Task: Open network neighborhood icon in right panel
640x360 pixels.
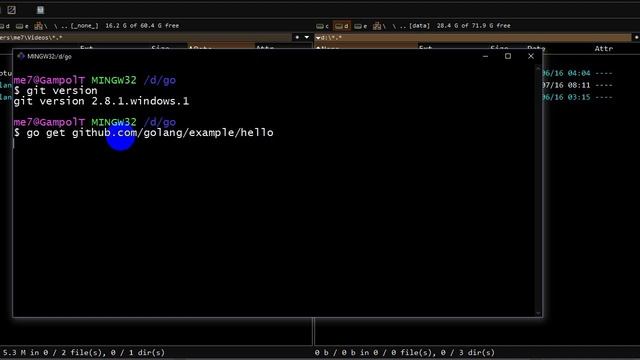Action: tap(377, 26)
